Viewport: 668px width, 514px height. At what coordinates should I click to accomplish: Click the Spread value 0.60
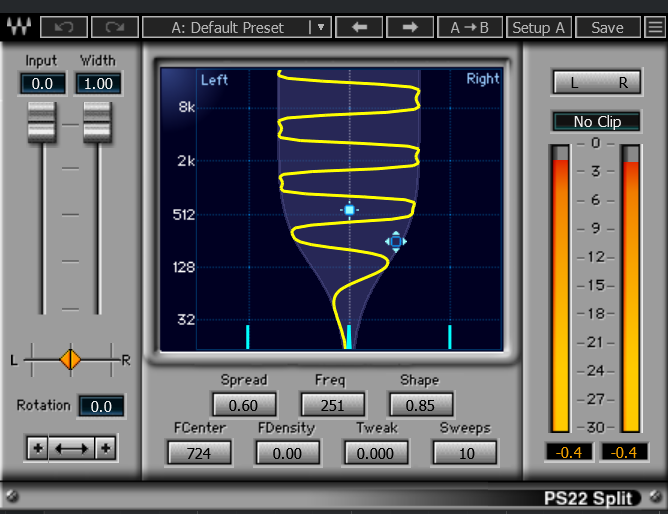(x=244, y=405)
